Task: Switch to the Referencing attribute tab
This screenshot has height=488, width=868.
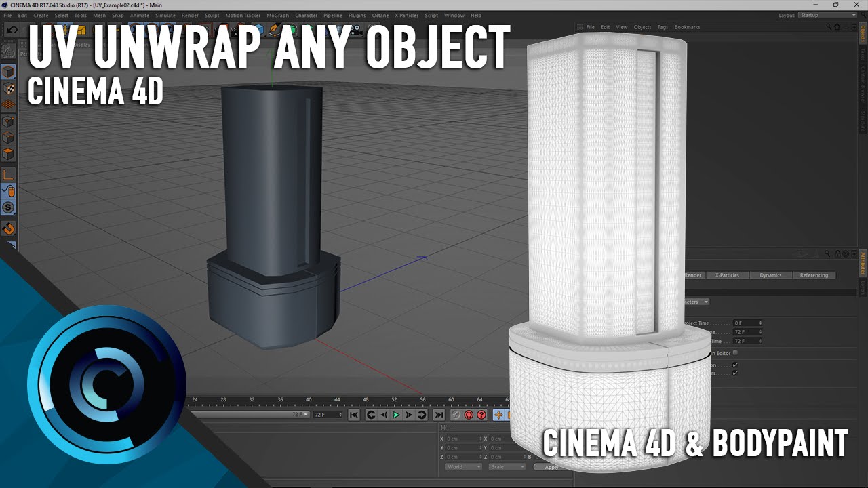Action: tap(814, 275)
